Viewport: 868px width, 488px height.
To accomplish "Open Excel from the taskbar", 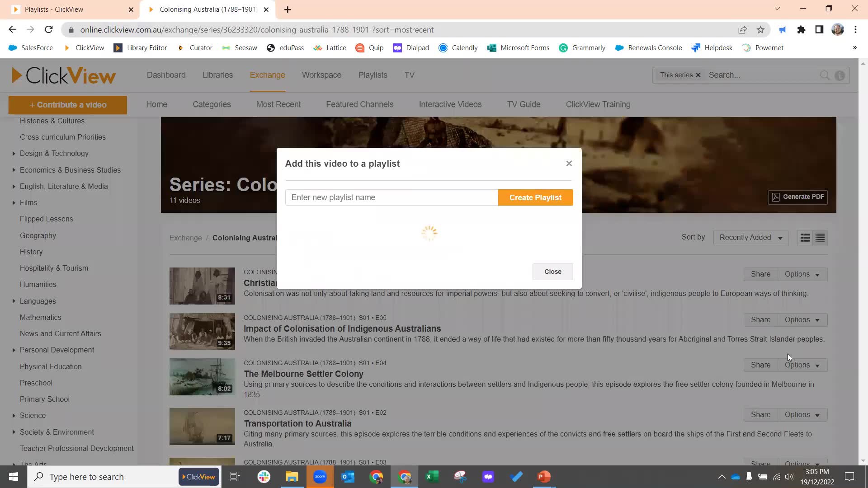I will click(432, 476).
